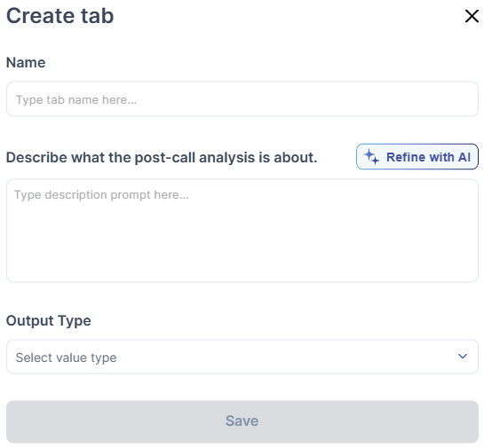Click the 'Type description prompt here...' placeholder

101,195
